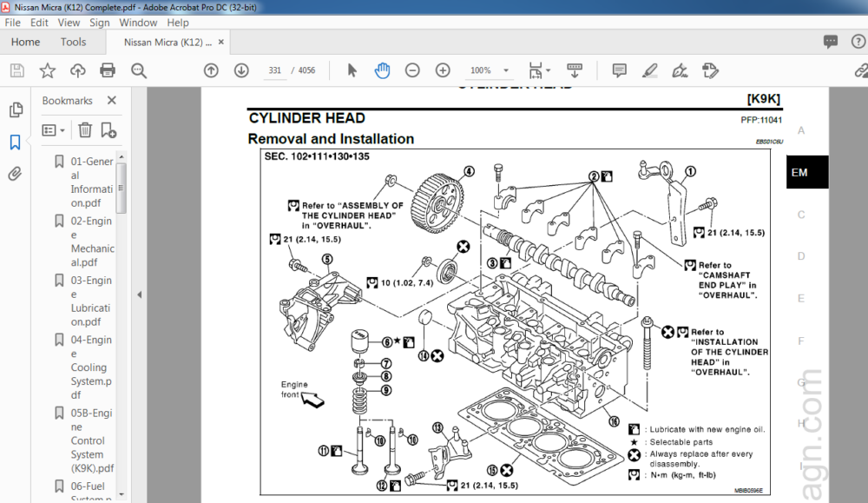The height and width of the screenshot is (503, 868).
Task: Open the Sign menu
Action: [100, 23]
